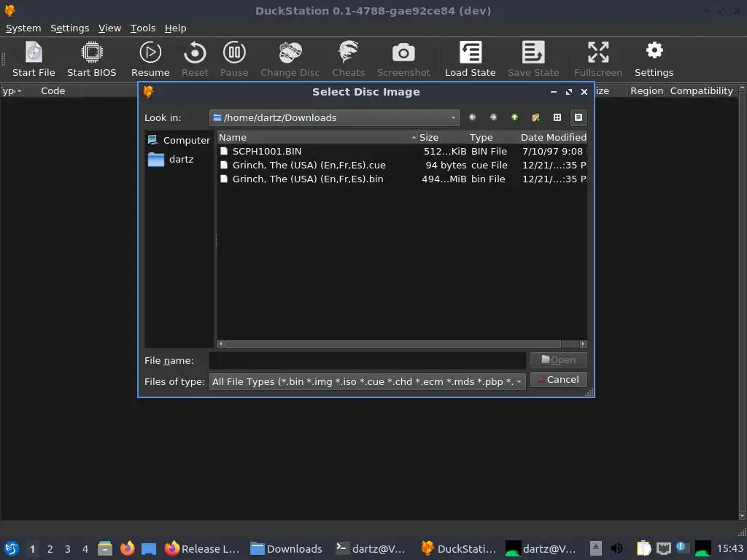Open Settings gear in the toolbar
Viewport: 747px width, 560px height.
(654, 59)
